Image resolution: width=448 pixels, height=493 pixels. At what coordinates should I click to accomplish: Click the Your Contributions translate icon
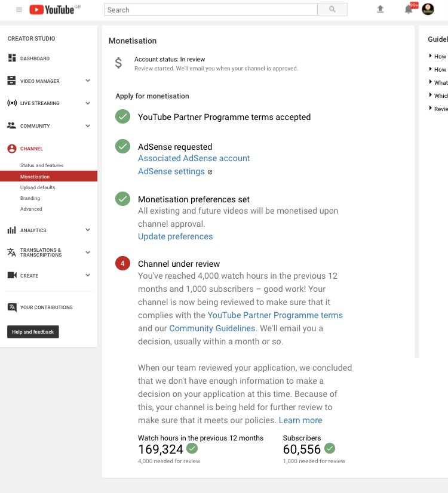12,307
